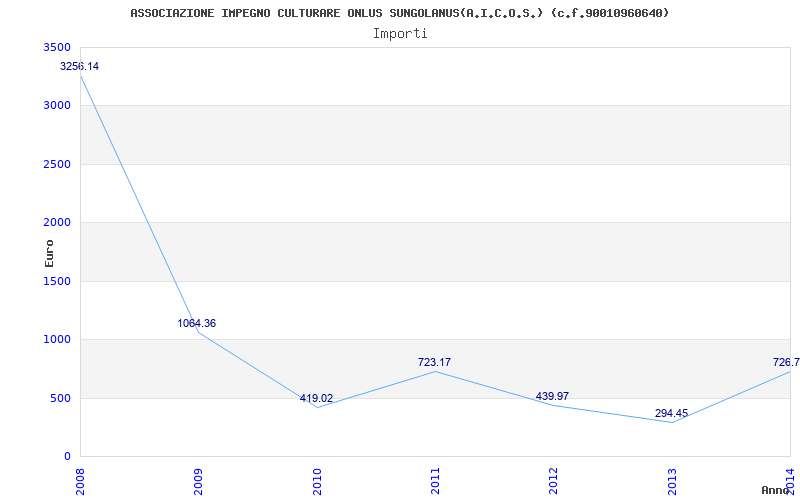Click the 2009 x-axis label
The height and width of the screenshot is (500, 800).
pyautogui.click(x=198, y=481)
